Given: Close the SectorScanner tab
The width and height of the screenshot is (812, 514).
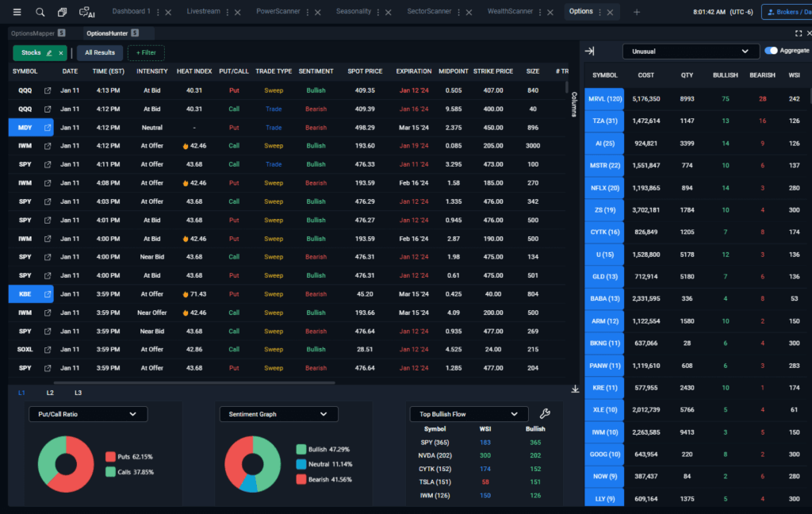Looking at the screenshot, I should coord(469,12).
